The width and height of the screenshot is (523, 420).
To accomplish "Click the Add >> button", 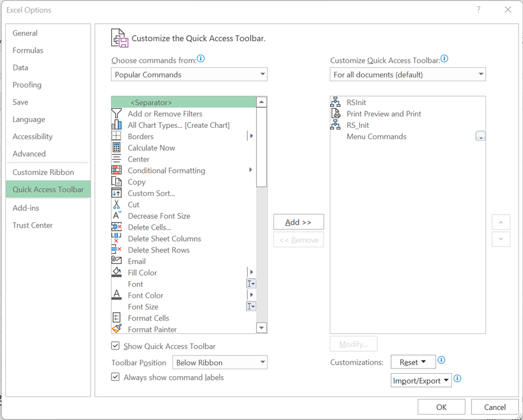I will point(298,222).
